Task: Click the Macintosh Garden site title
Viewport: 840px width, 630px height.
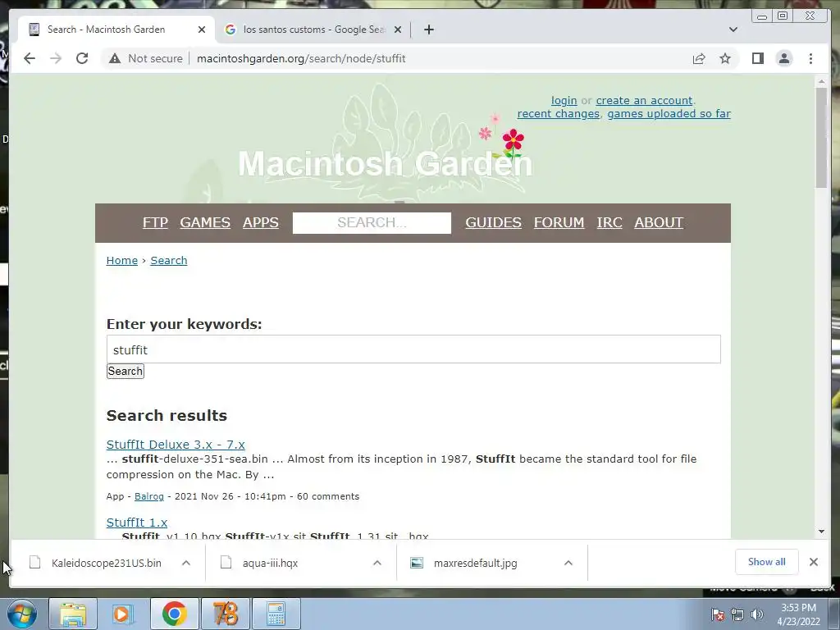Action: tap(386, 163)
